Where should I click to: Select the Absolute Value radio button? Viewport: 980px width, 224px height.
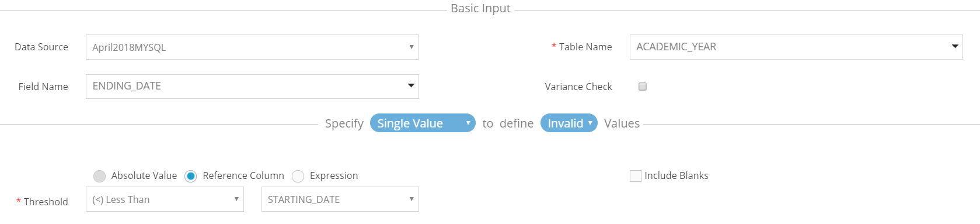click(100, 176)
